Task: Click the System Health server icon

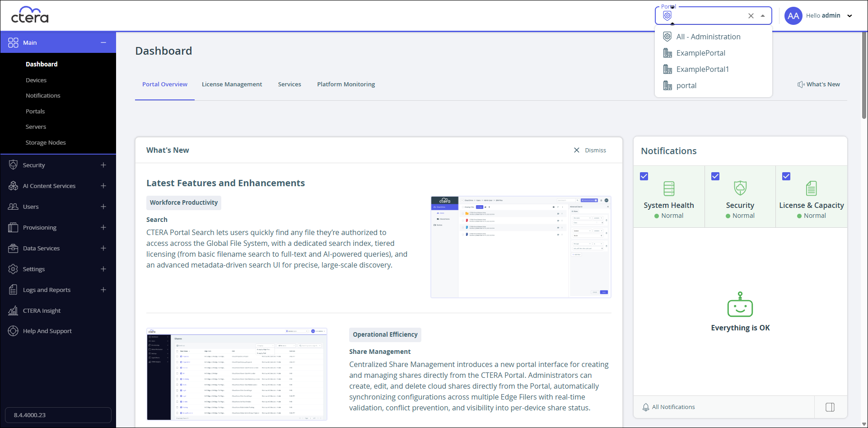Action: [x=669, y=188]
